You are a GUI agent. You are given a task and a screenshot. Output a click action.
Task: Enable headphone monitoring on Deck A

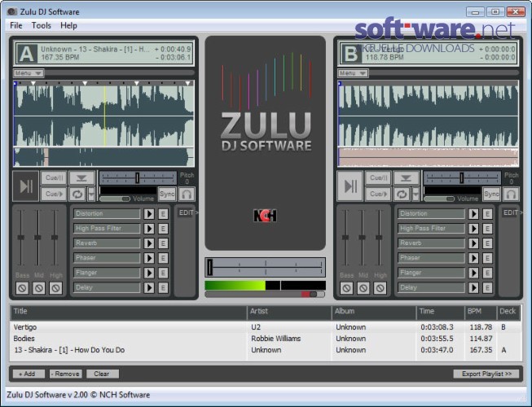coord(187,195)
